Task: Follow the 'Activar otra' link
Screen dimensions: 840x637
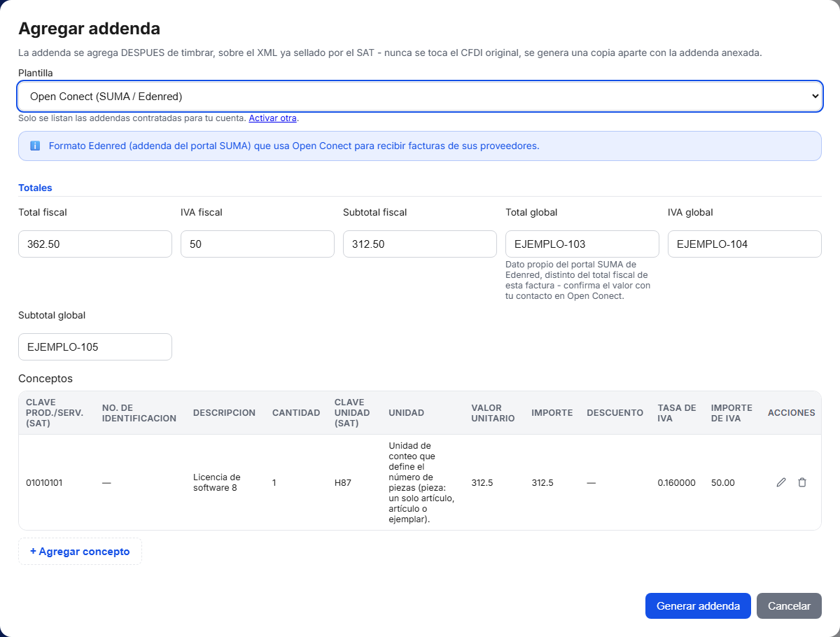Action: tap(272, 118)
